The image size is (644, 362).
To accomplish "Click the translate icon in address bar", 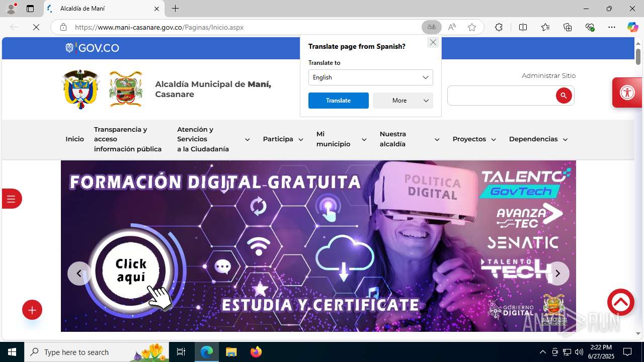I will tap(432, 27).
